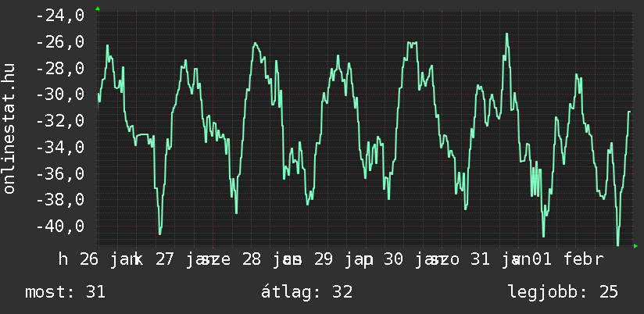Select the 'legjobb: 25' best value text
Image resolution: width=644 pixels, height=314 pixels.
pos(563,292)
